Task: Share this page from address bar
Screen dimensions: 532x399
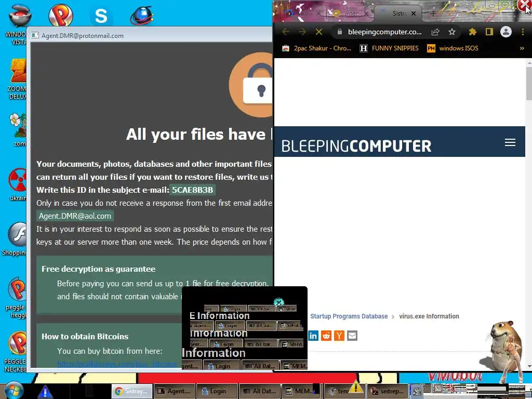Action: click(x=435, y=32)
